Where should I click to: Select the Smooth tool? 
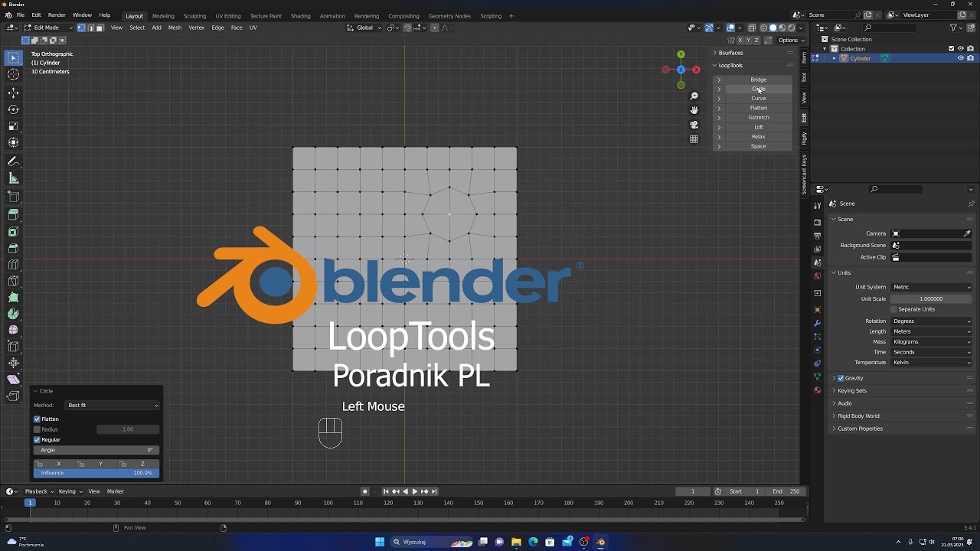13,330
